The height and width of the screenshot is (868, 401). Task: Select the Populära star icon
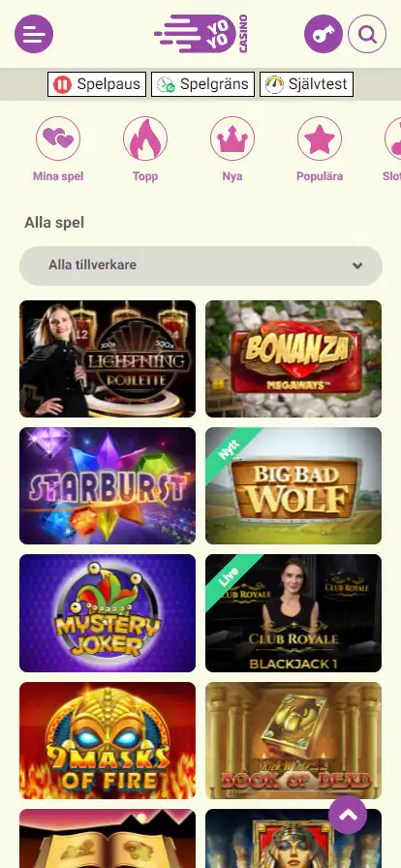coord(320,139)
